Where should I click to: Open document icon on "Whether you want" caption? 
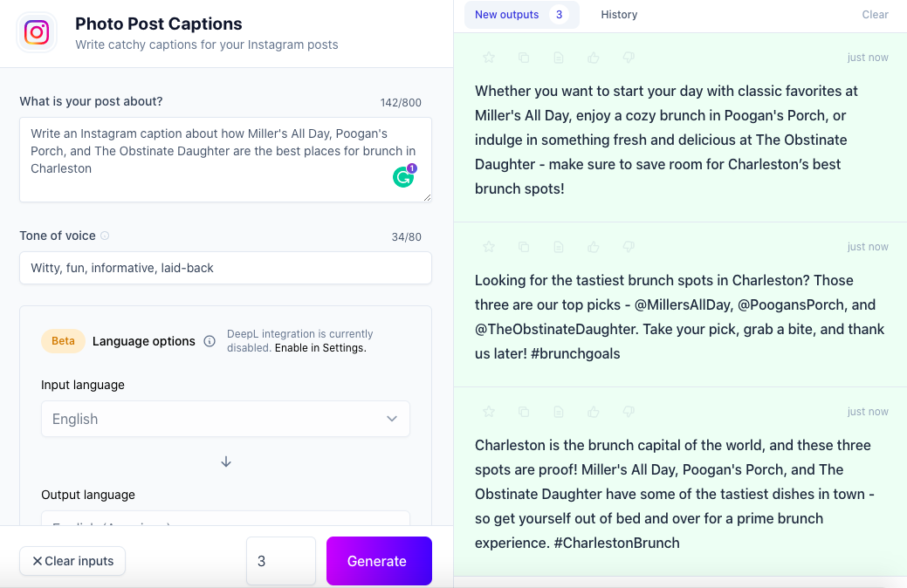coord(558,58)
